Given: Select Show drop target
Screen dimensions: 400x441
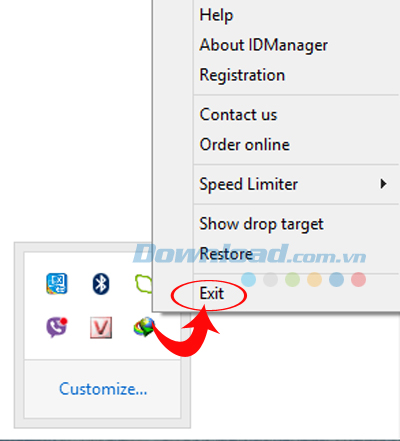Looking at the screenshot, I should 261,224.
